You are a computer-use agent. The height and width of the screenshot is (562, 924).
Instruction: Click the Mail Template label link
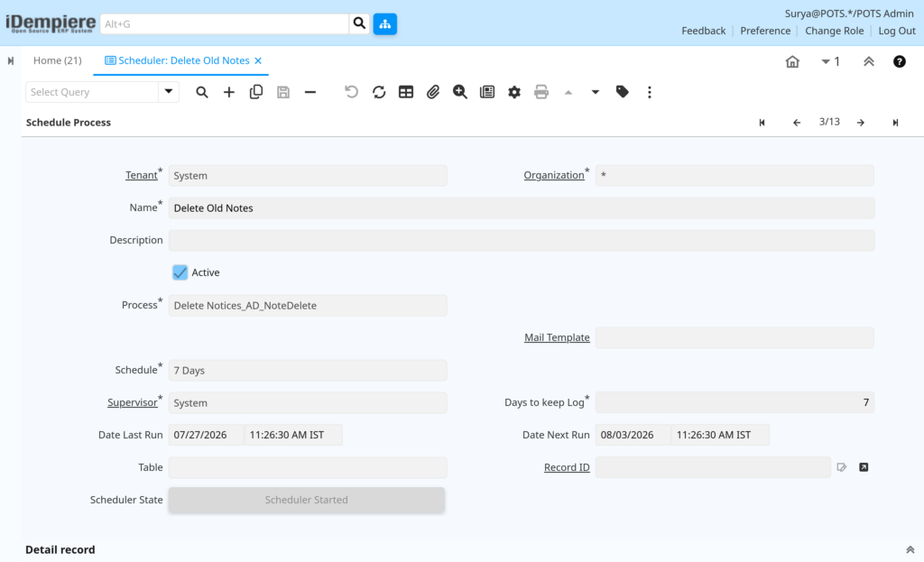point(557,337)
